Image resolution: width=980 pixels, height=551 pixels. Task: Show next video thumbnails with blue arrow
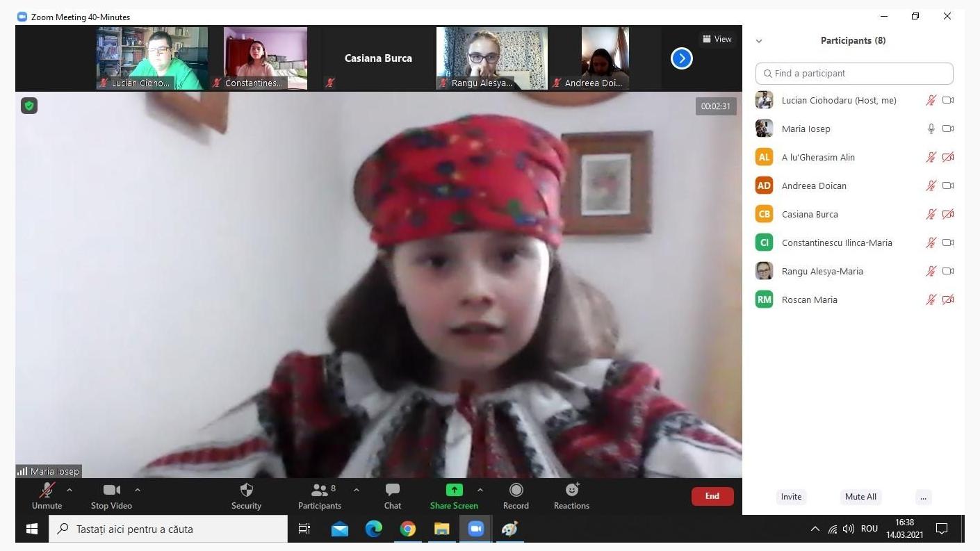point(681,58)
